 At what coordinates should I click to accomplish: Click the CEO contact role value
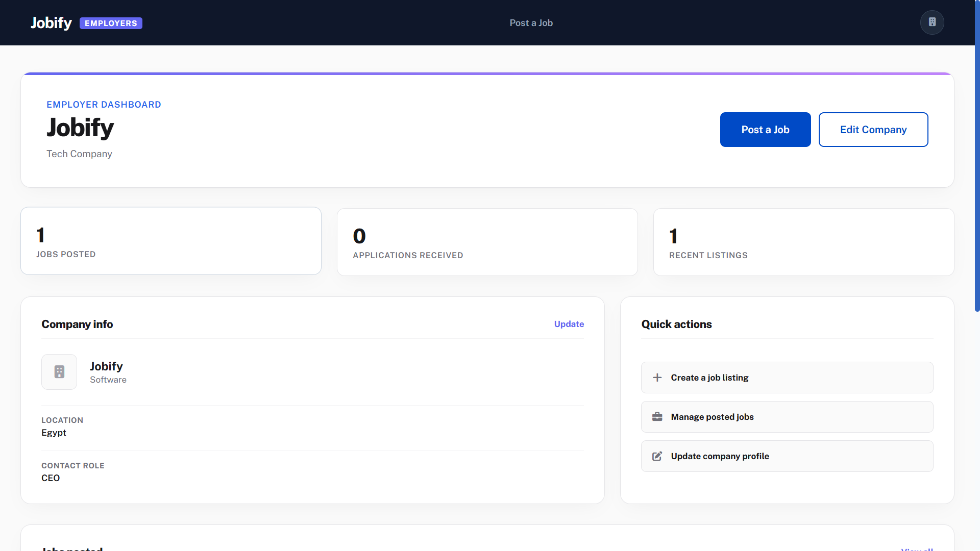click(51, 478)
